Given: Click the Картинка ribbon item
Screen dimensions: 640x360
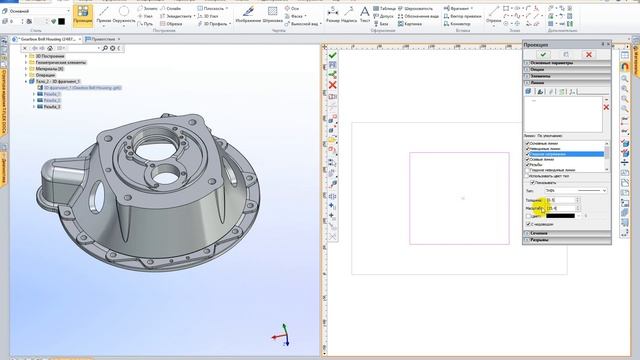Looking at the screenshot, I should [x=409, y=24].
